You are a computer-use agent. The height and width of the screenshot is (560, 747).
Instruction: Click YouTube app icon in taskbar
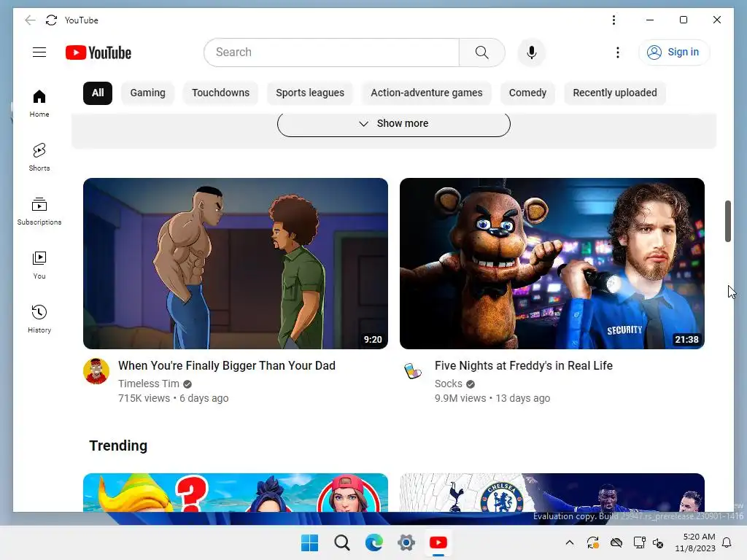click(x=438, y=542)
